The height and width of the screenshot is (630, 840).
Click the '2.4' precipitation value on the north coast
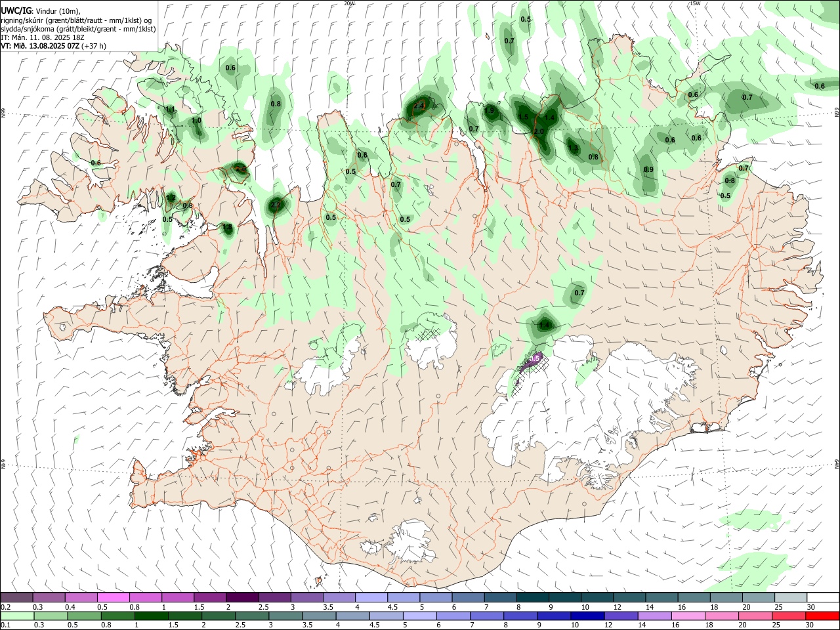click(x=419, y=106)
